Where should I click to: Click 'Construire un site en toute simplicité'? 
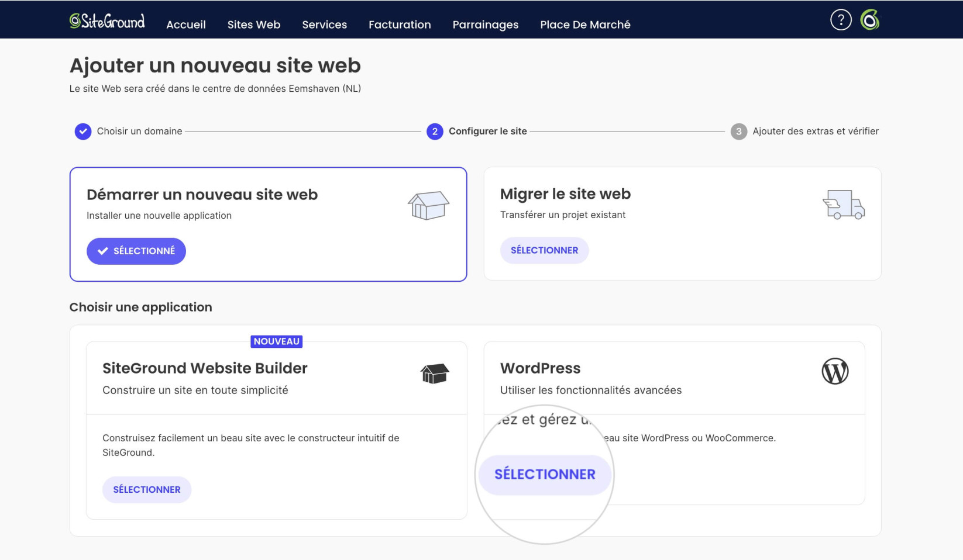tap(195, 390)
